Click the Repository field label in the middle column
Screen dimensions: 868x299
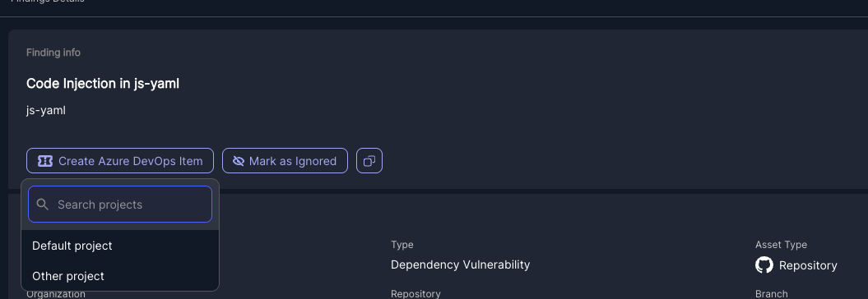coord(415,294)
